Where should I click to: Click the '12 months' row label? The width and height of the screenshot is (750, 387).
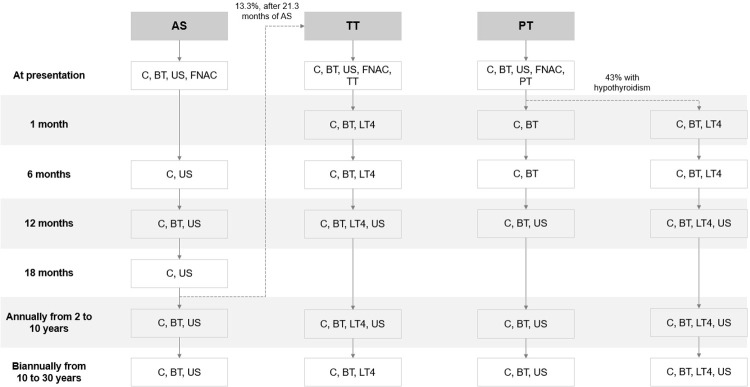49,223
